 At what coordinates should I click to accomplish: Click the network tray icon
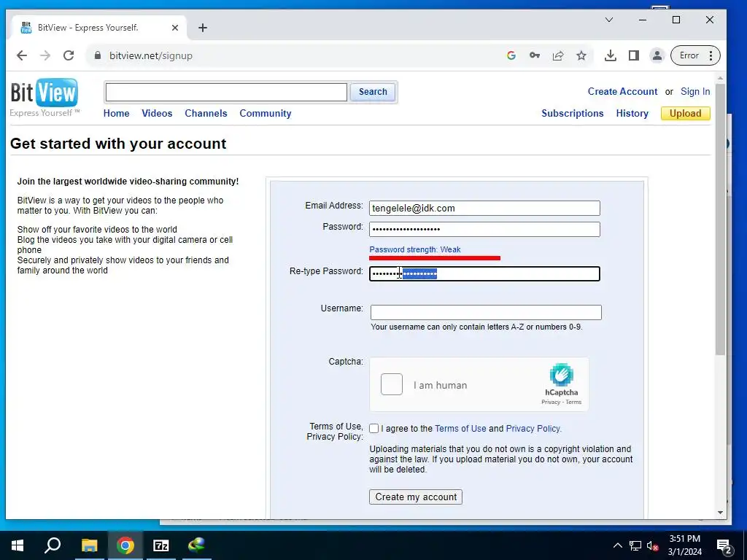[x=635, y=545]
